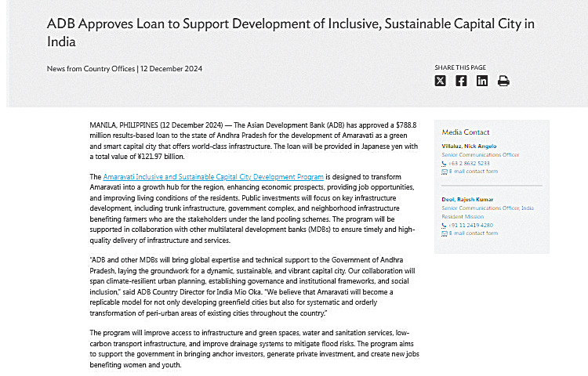Click envelope icon under Villaluz contact
588x376 pixels.
[x=445, y=172]
